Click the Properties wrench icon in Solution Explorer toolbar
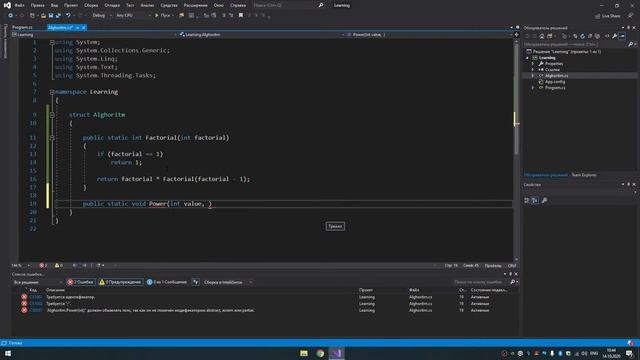 coord(614,36)
